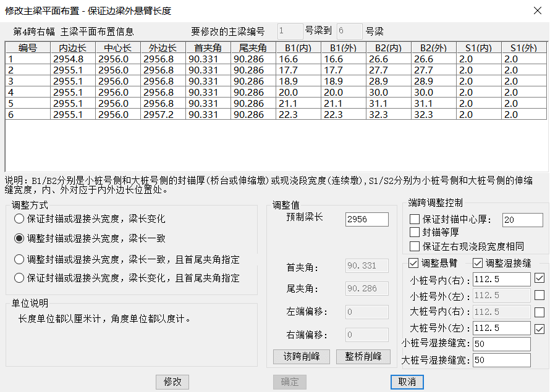550x392 pixels.
Task: Enable the 保证封锚中心厚 checkbox
Action: pos(415,220)
